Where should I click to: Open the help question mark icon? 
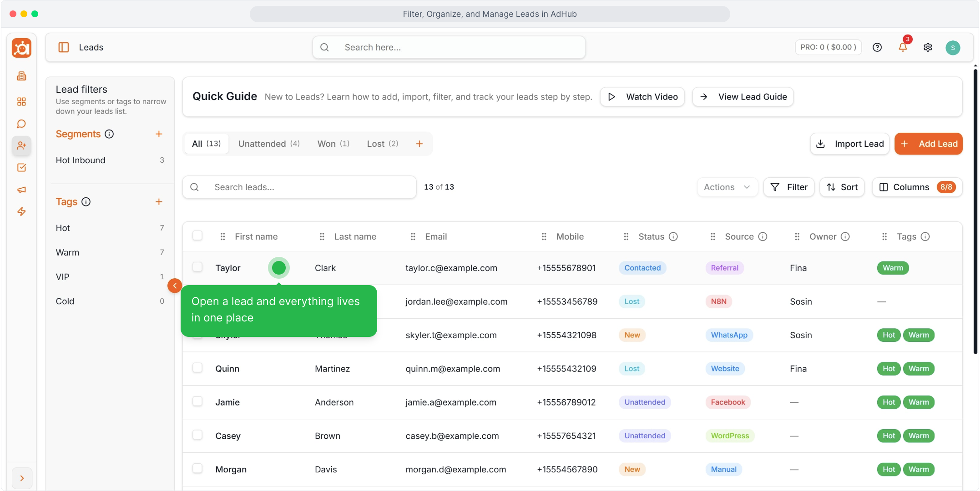(877, 47)
